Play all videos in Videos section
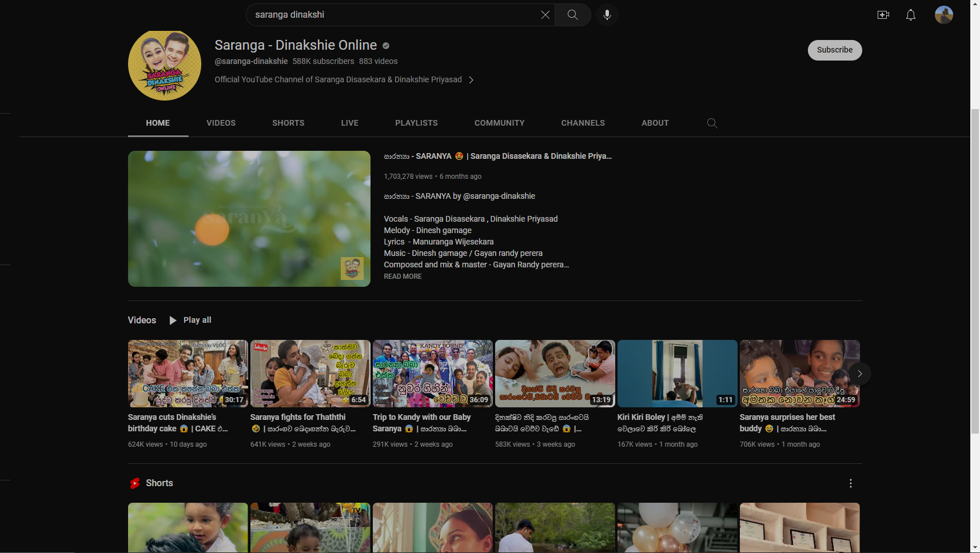Screen dimensions: 980x553 click(x=190, y=320)
